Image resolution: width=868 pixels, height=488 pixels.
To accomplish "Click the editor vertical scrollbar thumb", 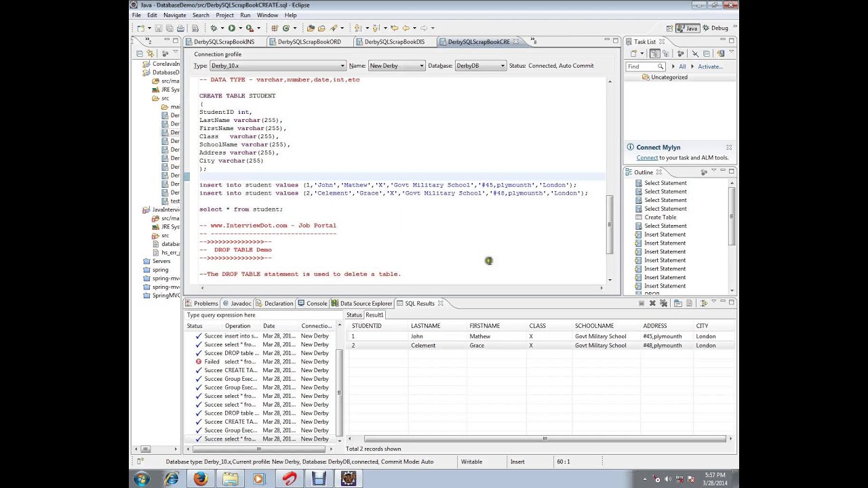I will (x=610, y=224).
